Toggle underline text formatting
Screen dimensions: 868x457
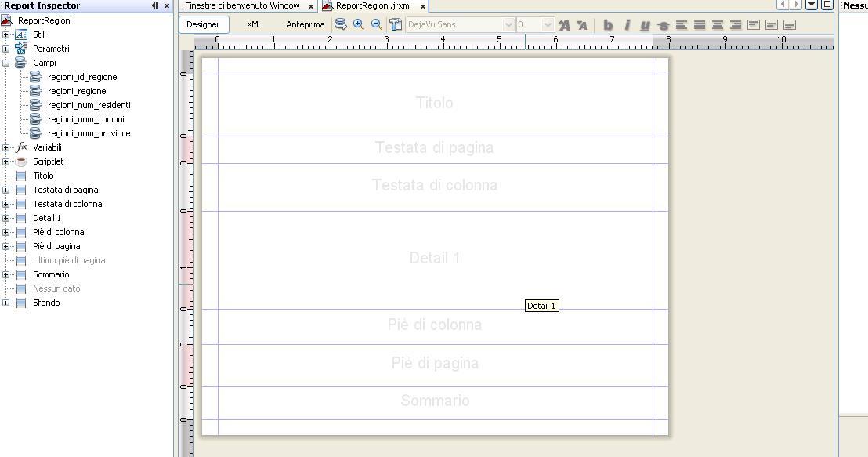(645, 25)
